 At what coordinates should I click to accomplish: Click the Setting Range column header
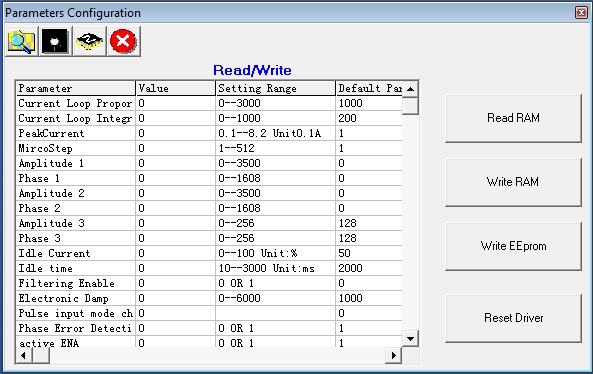275,88
